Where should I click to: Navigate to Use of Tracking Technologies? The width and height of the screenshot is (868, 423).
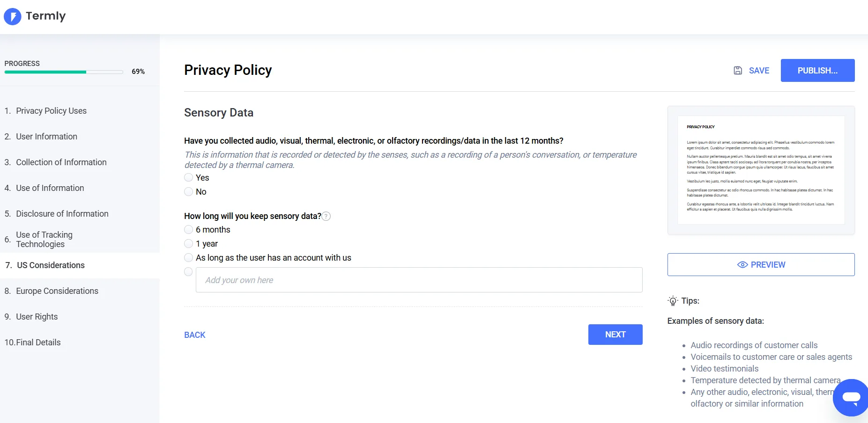pyautogui.click(x=45, y=240)
